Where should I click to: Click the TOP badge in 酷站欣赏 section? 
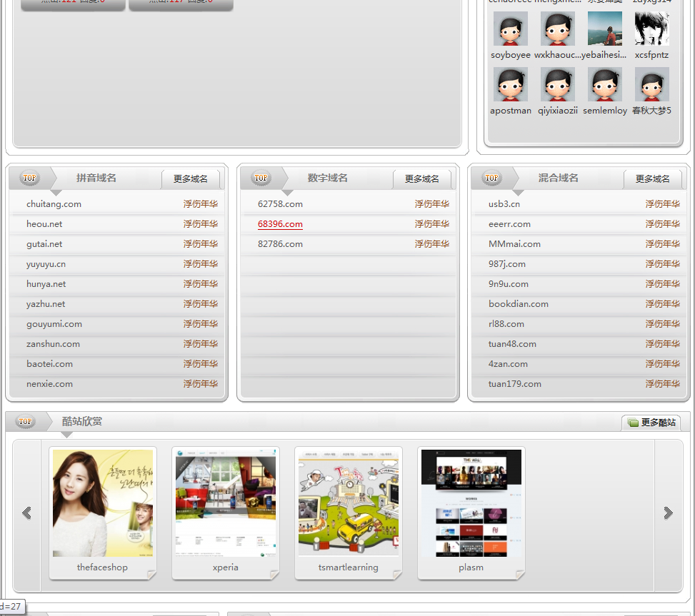(x=25, y=422)
